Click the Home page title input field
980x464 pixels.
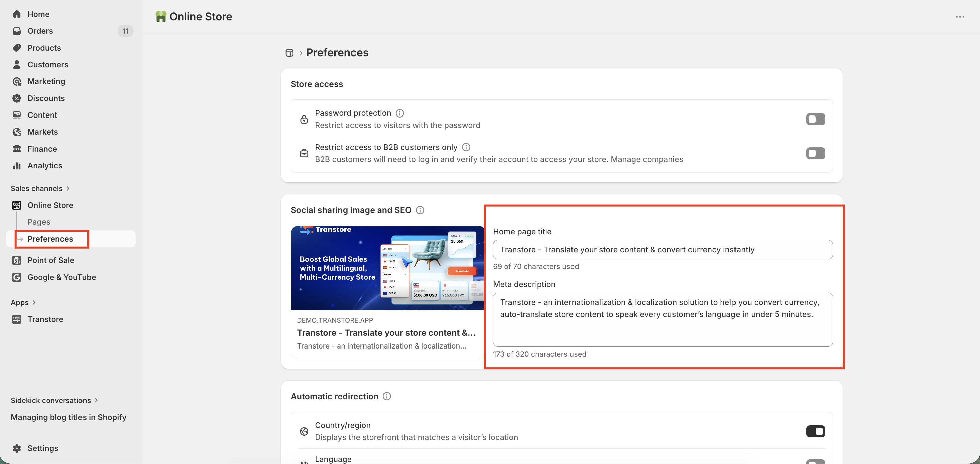tap(663, 249)
